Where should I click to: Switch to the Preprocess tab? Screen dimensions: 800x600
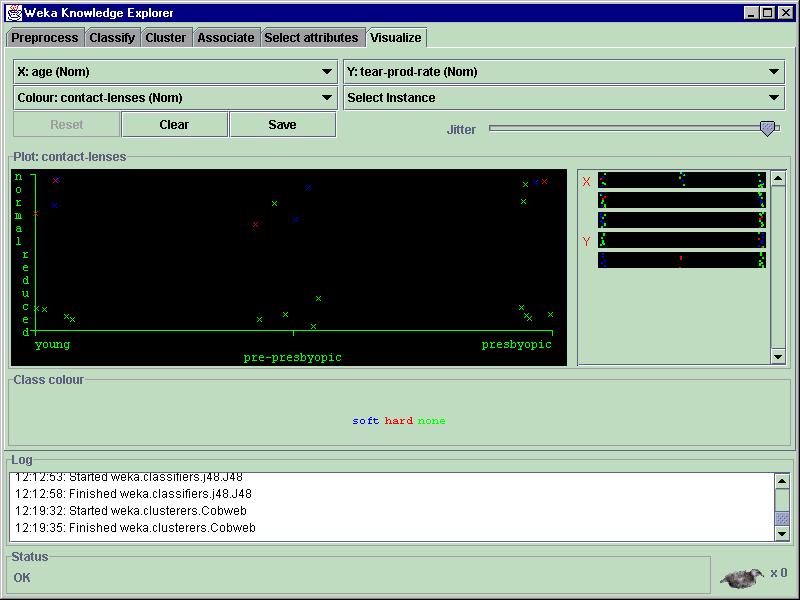(45, 38)
